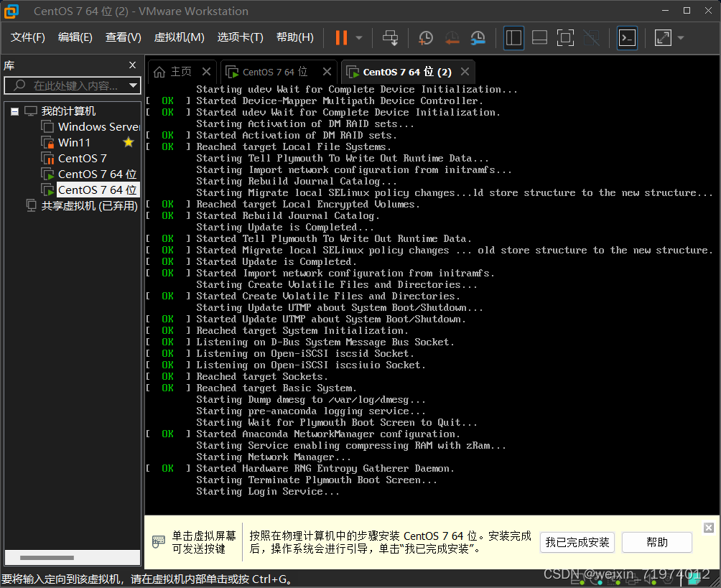
Task: Select the Windows Server virtual machine
Action: click(x=98, y=126)
